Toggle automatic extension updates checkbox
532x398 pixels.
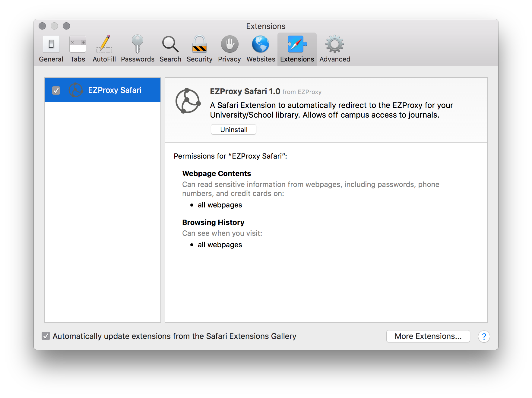46,336
